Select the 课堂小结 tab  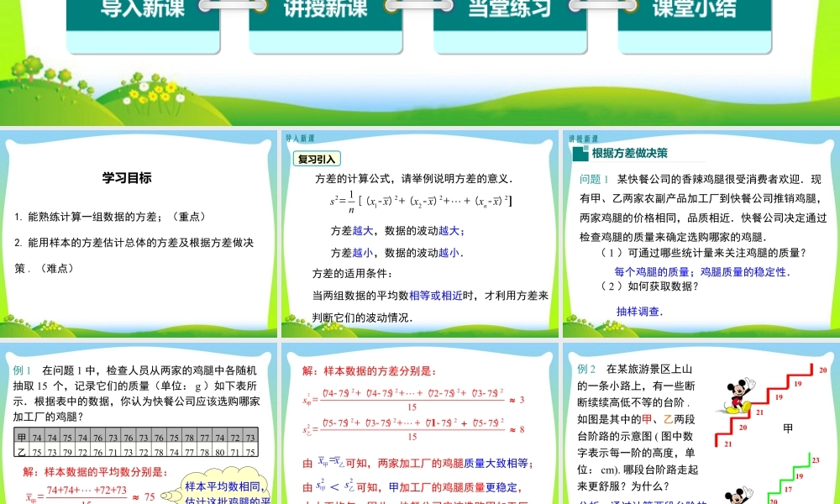pos(694,11)
